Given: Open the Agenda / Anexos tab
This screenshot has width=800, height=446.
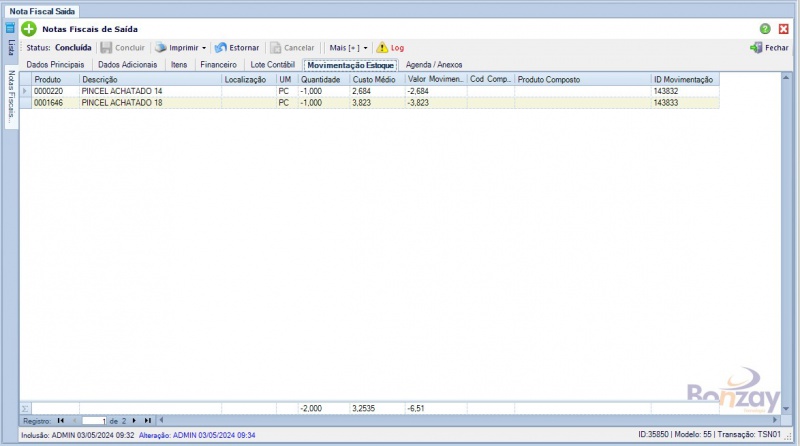Looking at the screenshot, I should coord(434,64).
